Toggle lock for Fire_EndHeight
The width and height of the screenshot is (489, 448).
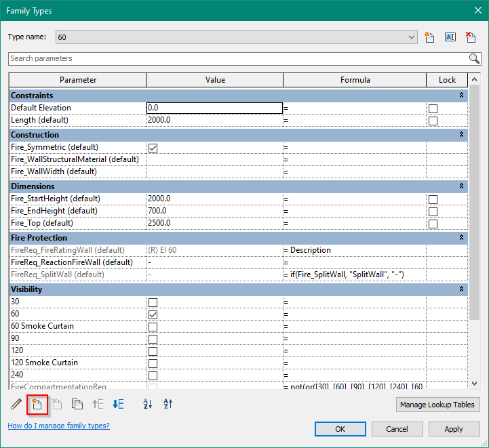(x=433, y=211)
